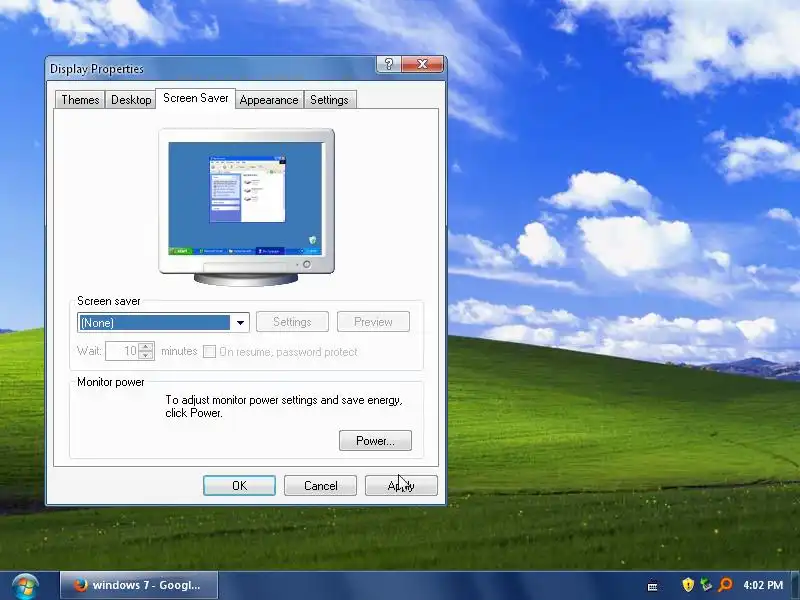Viewport: 800px width, 600px height.
Task: Close the Display Properties dialog
Action: [x=422, y=64]
